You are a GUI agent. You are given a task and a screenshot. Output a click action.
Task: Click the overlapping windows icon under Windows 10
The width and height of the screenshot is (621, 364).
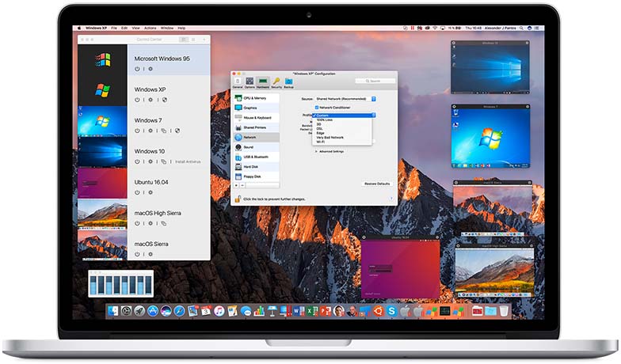[163, 161]
